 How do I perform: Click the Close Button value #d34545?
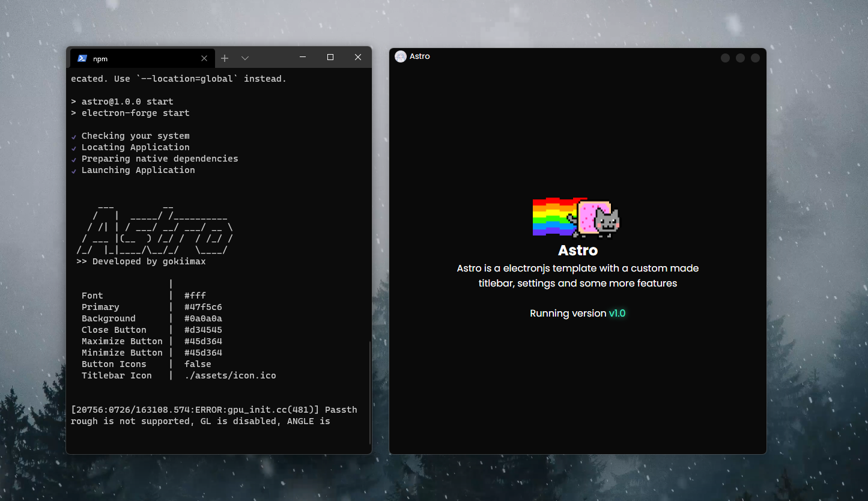[203, 330]
